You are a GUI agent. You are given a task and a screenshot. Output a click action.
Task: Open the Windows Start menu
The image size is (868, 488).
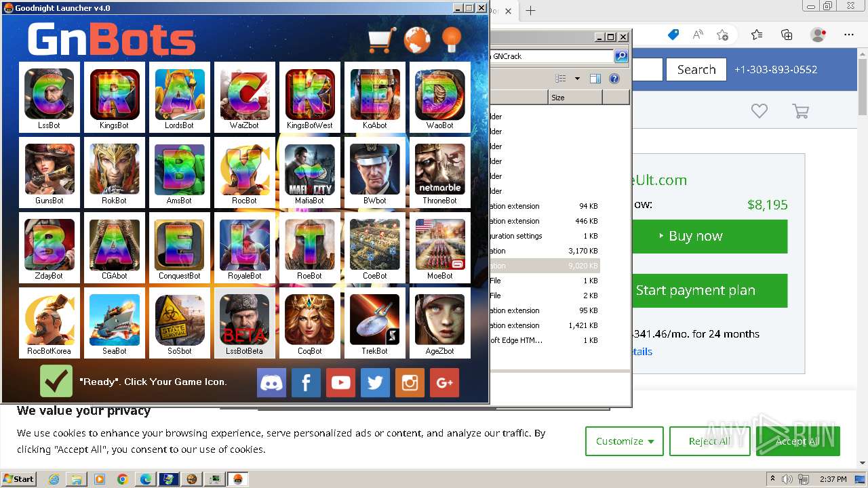18,479
